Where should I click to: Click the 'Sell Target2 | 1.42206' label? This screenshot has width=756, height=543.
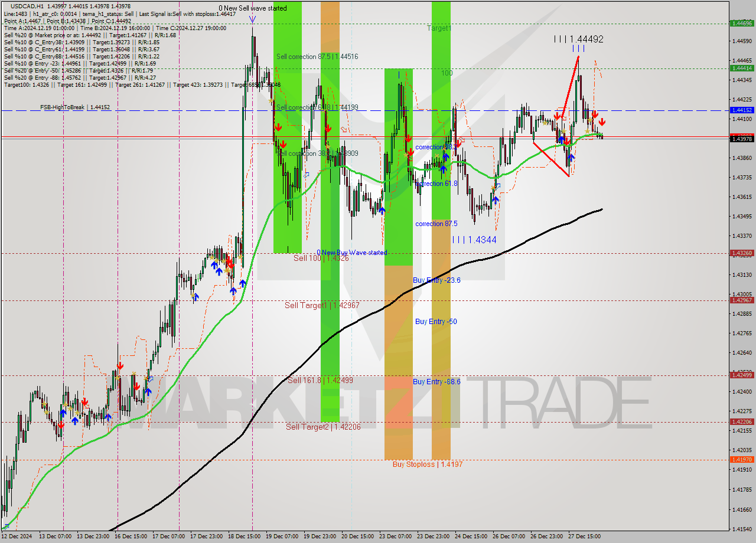[322, 427]
